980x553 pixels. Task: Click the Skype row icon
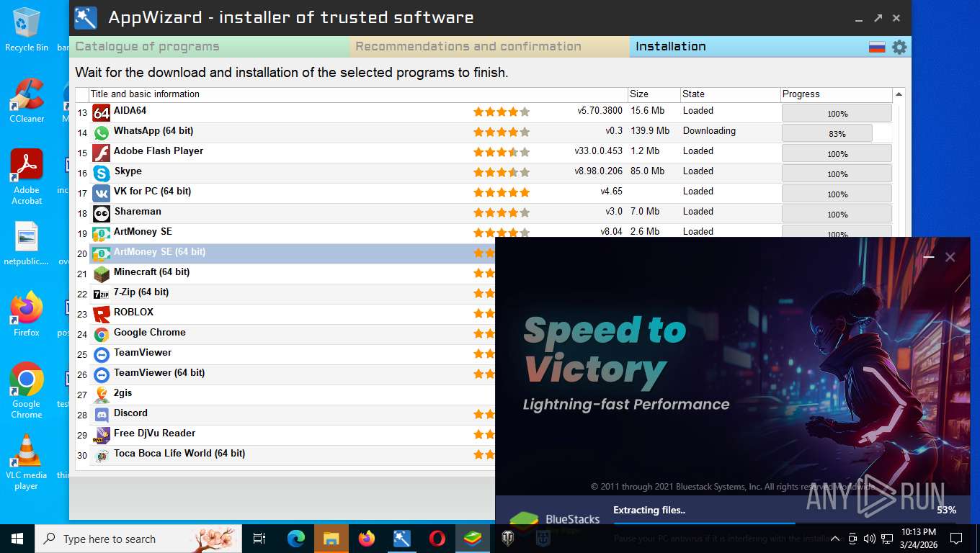click(x=102, y=173)
